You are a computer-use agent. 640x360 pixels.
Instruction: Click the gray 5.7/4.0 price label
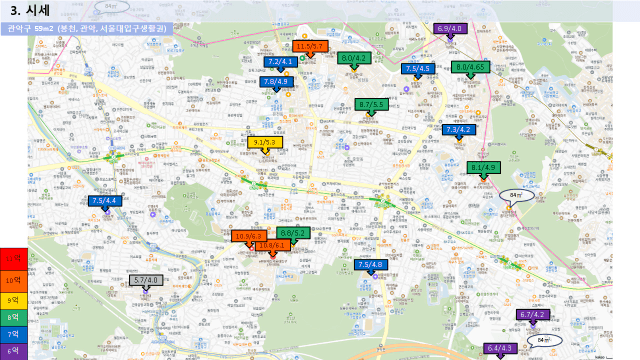pos(146,280)
